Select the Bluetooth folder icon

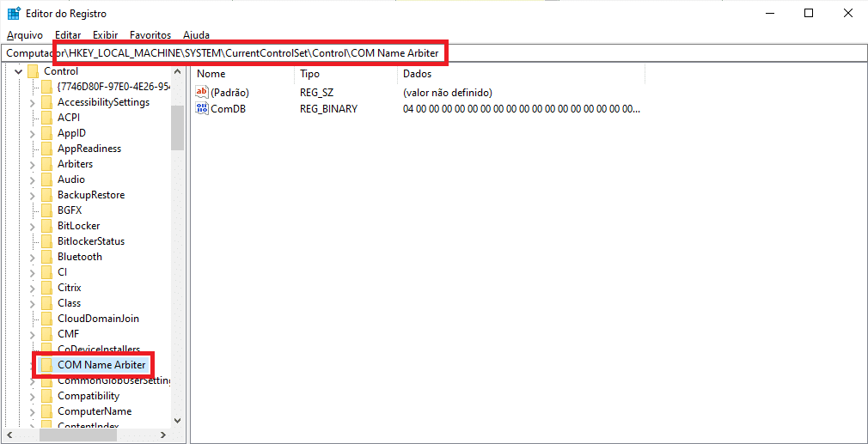point(46,257)
